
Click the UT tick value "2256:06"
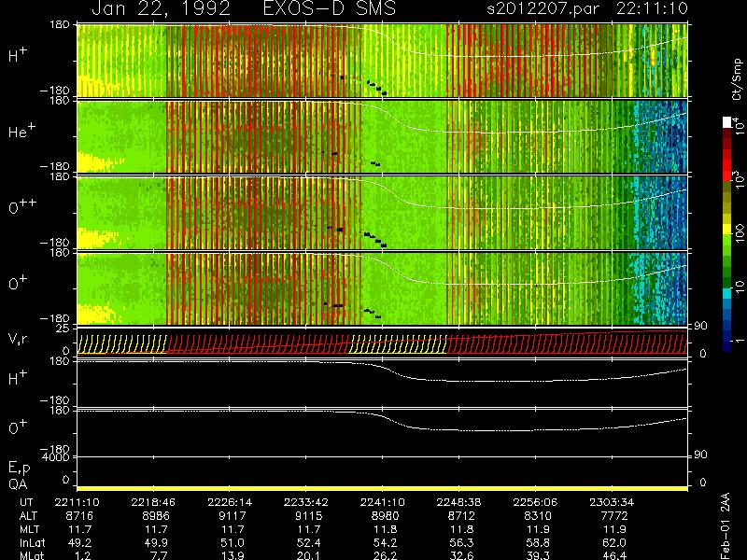[x=535, y=502]
